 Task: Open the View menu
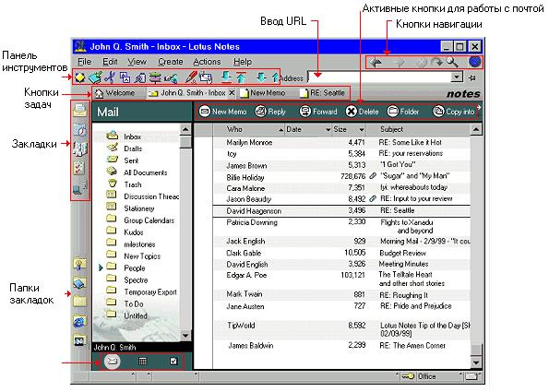point(137,62)
